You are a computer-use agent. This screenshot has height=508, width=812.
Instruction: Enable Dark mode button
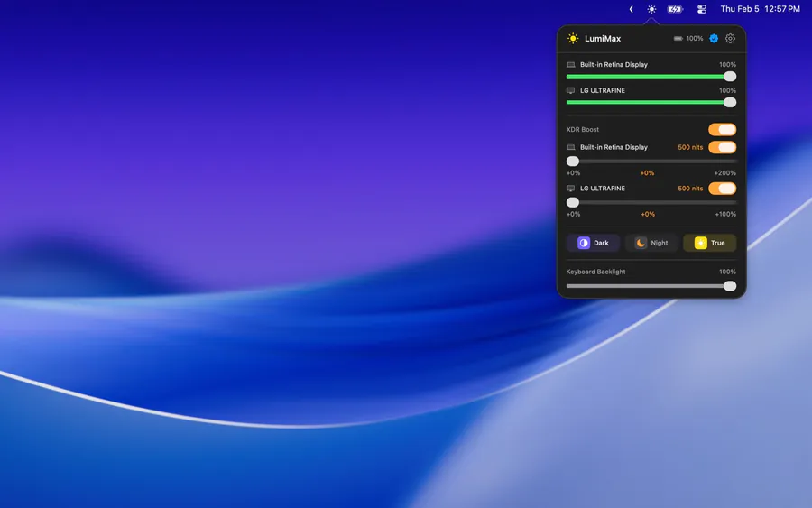coord(593,243)
